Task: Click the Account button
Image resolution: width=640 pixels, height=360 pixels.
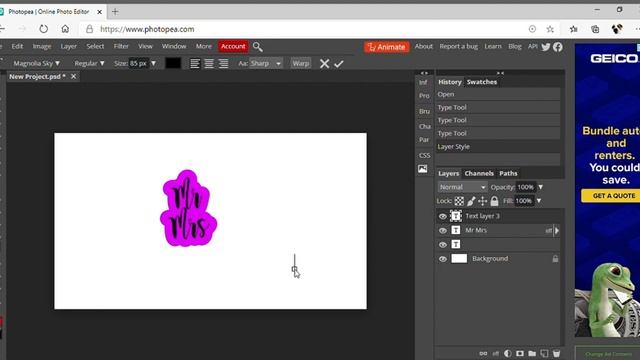Action: (x=233, y=47)
